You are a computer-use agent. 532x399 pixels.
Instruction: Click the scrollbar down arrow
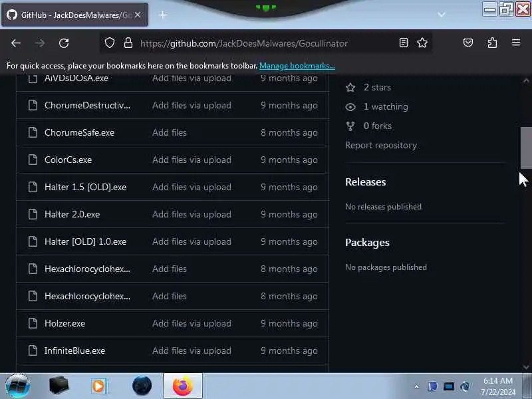[x=526, y=367]
